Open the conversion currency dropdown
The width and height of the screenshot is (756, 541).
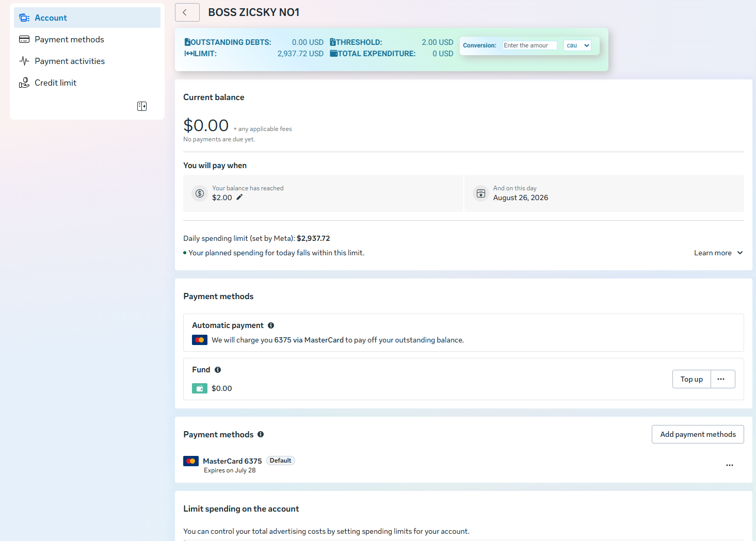(577, 45)
